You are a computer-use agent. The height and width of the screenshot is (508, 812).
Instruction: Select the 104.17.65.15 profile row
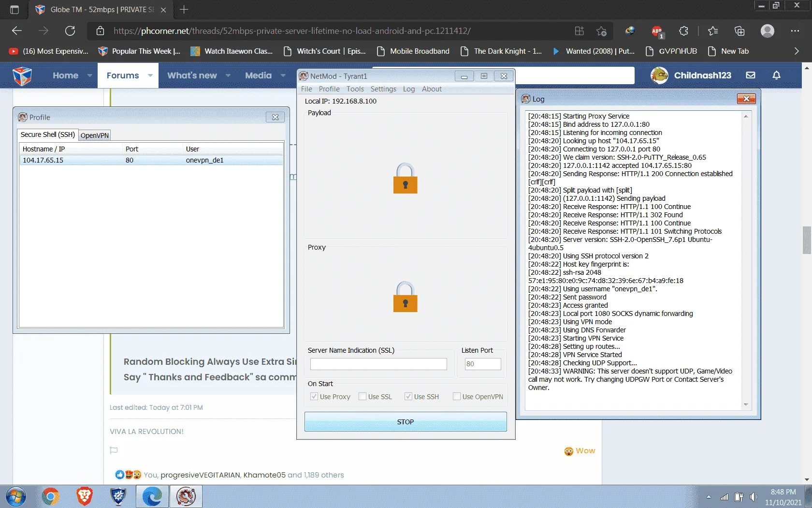pyautogui.click(x=151, y=160)
